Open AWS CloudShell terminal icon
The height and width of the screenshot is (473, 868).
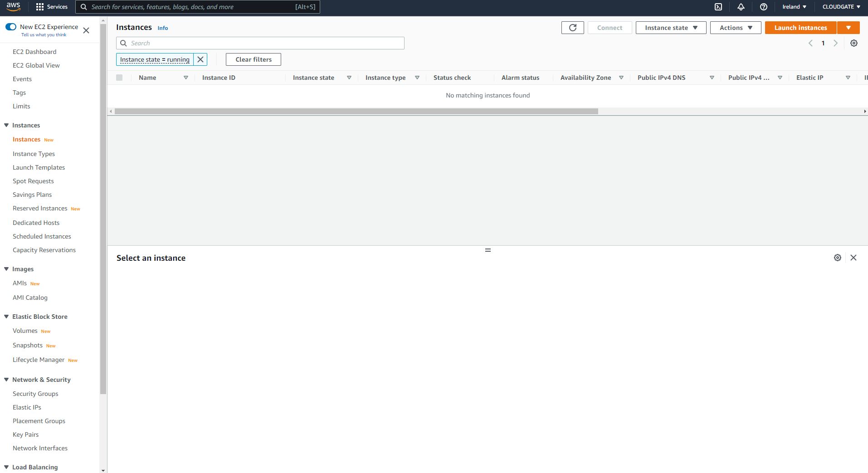pyautogui.click(x=718, y=7)
